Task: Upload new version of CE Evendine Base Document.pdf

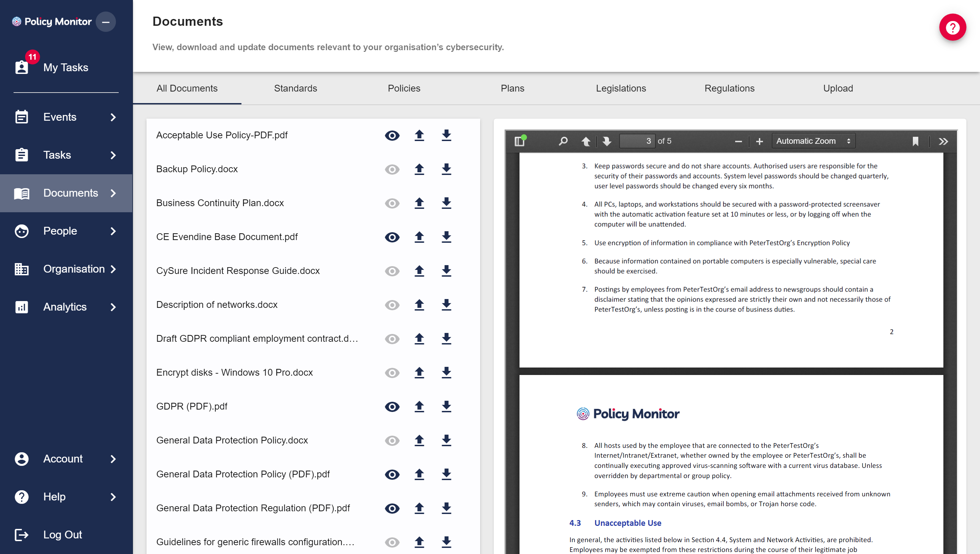Action: [x=419, y=237]
